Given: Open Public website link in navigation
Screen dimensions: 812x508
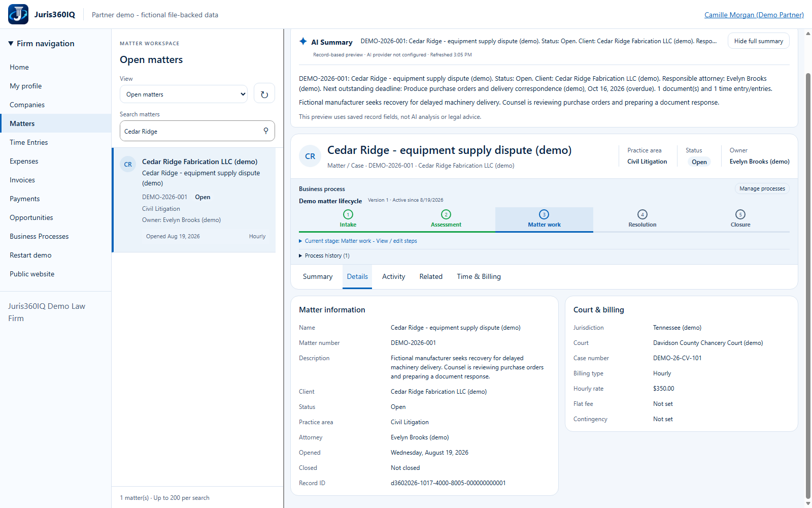Looking at the screenshot, I should pos(56,274).
